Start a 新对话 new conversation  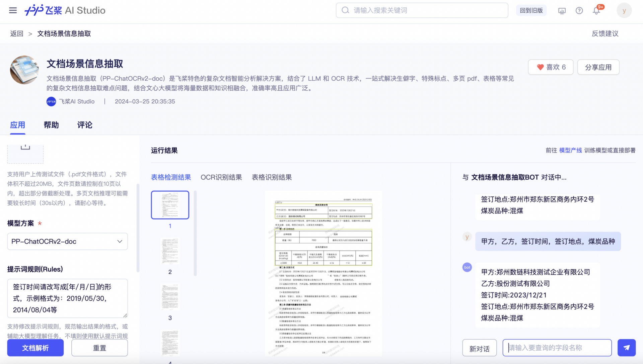(x=479, y=349)
